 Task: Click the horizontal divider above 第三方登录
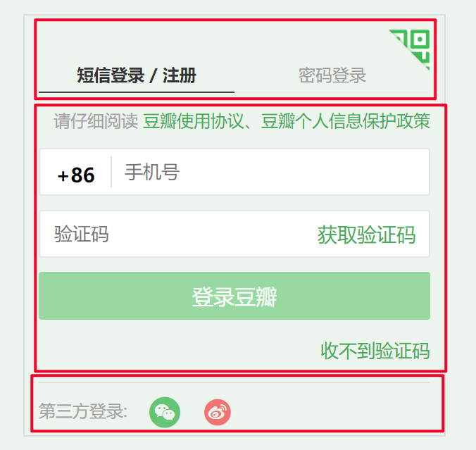234,382
